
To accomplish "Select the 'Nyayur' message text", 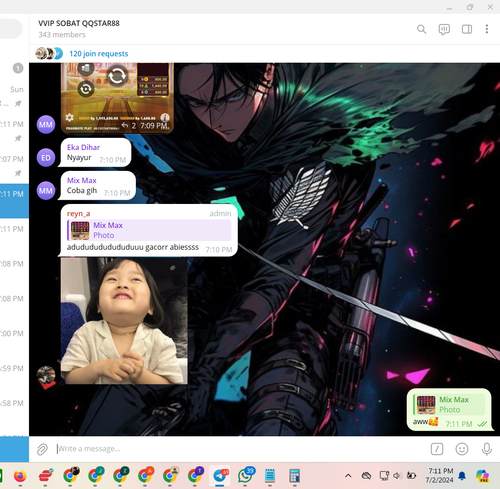I will tap(79, 157).
